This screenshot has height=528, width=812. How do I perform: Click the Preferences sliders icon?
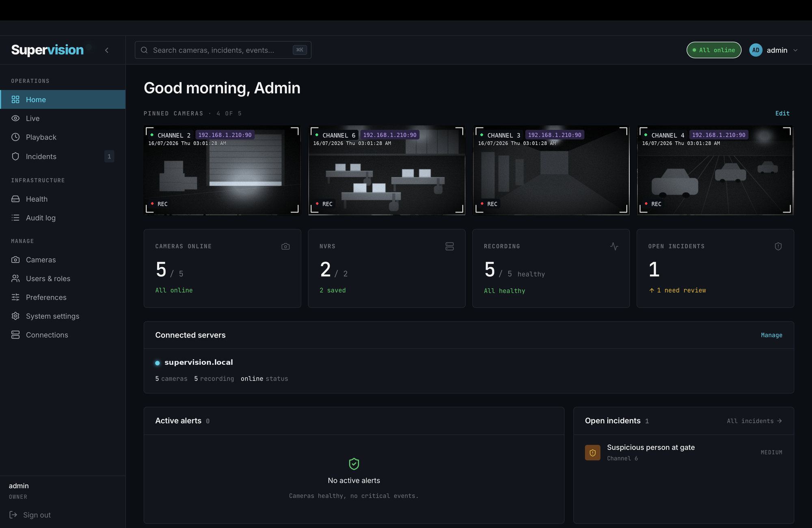(15, 297)
